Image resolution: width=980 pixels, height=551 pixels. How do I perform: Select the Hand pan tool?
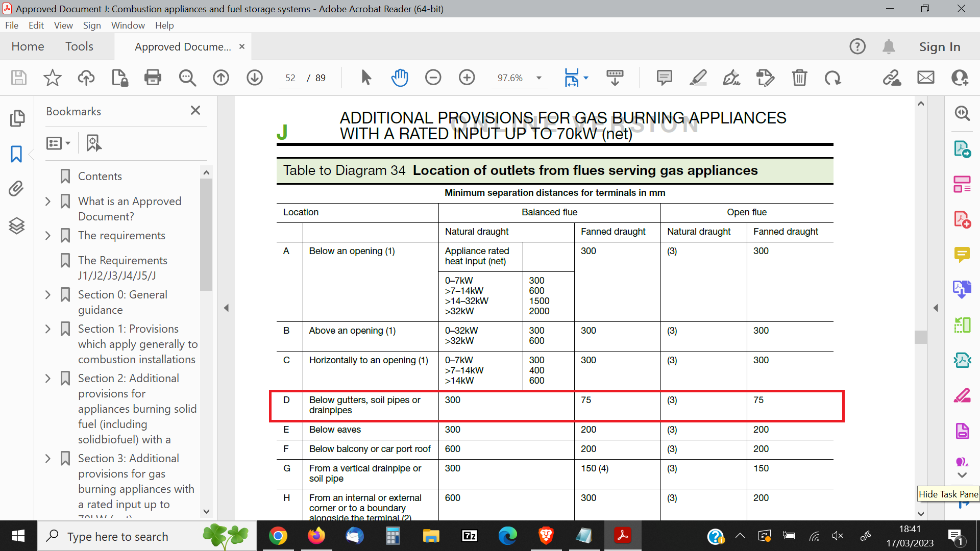click(x=400, y=78)
